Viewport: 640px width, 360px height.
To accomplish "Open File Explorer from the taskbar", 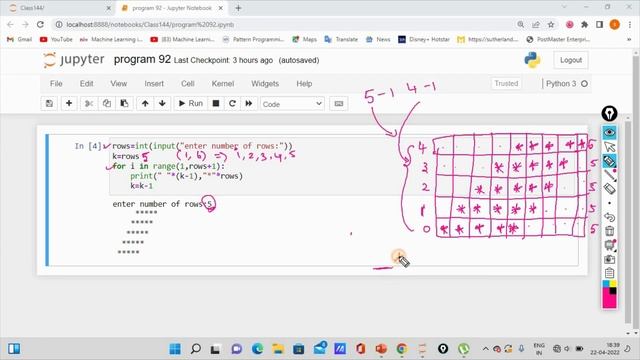I will tap(278, 349).
